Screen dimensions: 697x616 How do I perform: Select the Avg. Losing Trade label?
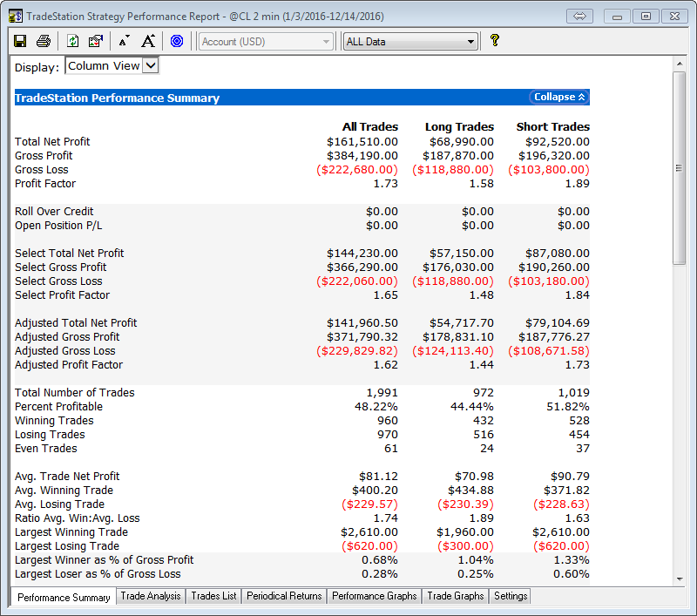coord(59,504)
